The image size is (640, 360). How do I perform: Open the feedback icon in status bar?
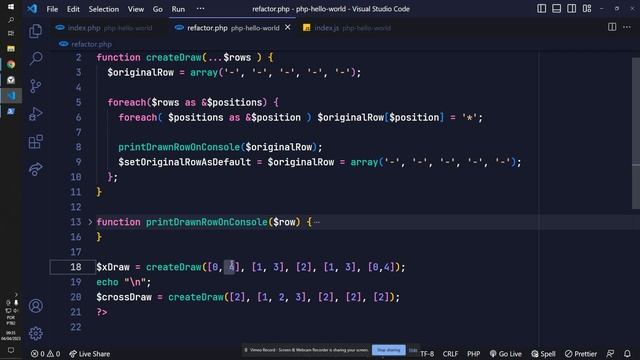610,354
